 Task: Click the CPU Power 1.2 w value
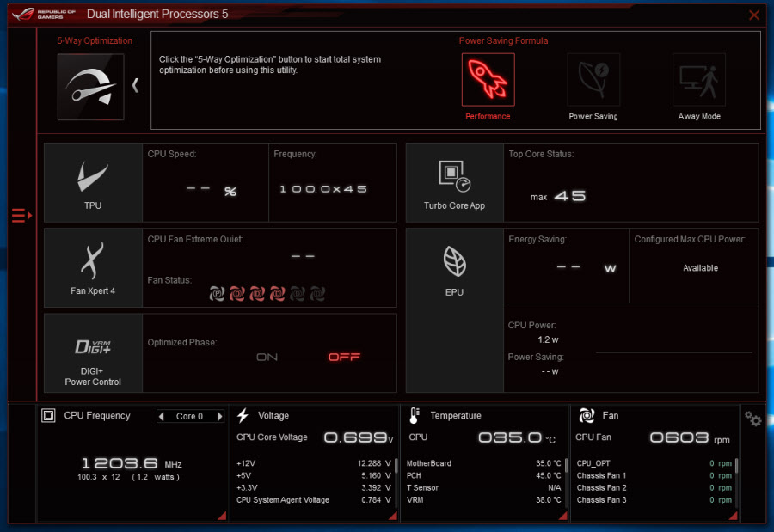[x=548, y=340]
